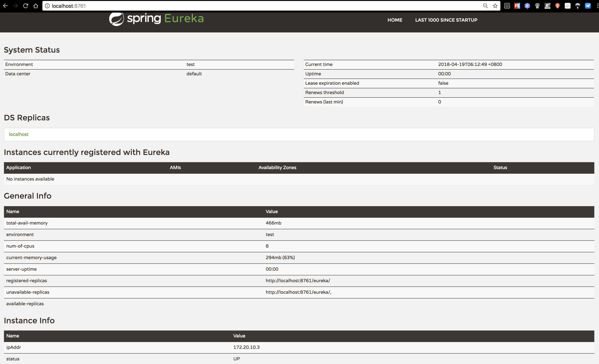Click the 'Lease expiration enabled' label
This screenshot has width=599, height=364.
coord(332,83)
